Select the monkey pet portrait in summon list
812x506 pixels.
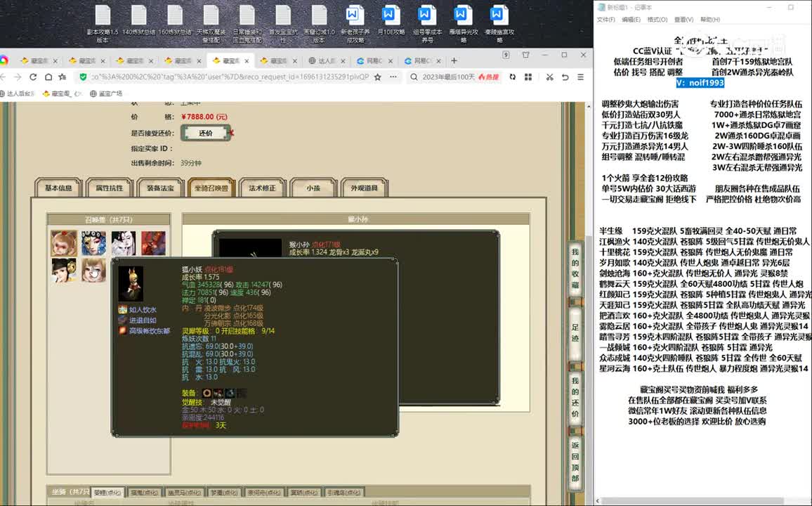64,243
